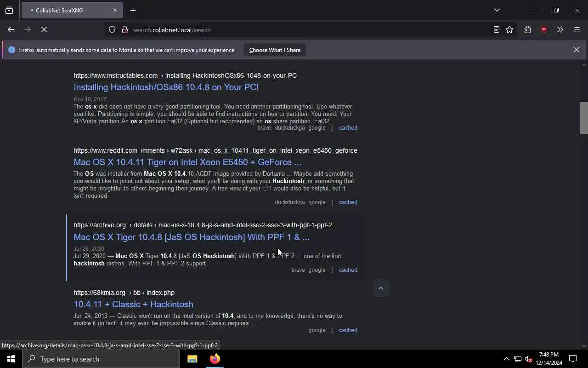The image size is (588, 368).
Task: Show more tools overflow chevrons
Action: click(560, 29)
